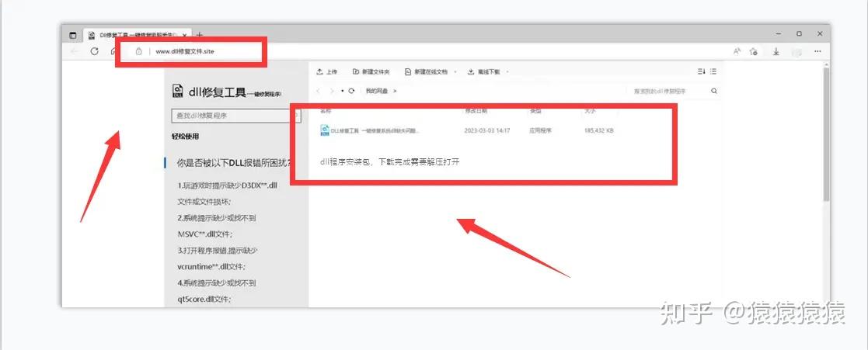Open the tab actions menu icon
This screenshot has height=350, width=868.
(72, 35)
